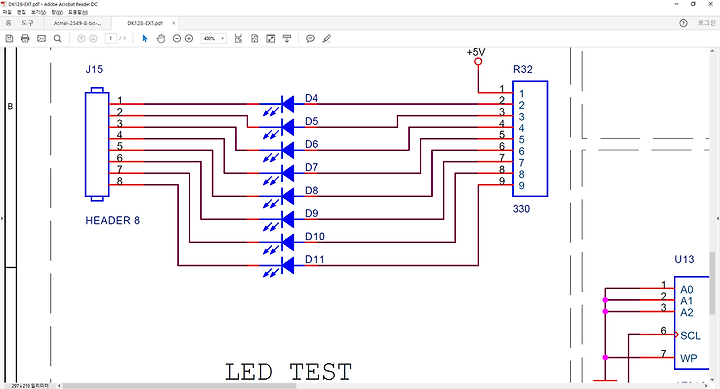Click the D9 LED label
Viewport: 720px width, 389px height.
pos(311,213)
